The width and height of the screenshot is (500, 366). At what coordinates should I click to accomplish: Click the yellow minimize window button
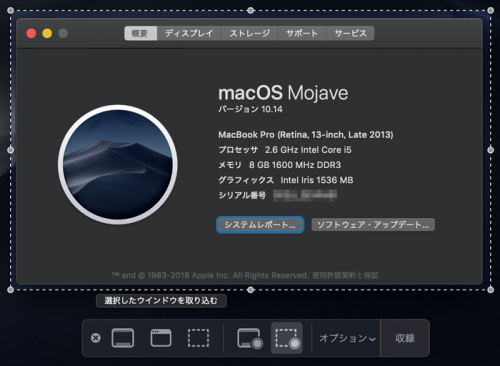click(47, 33)
